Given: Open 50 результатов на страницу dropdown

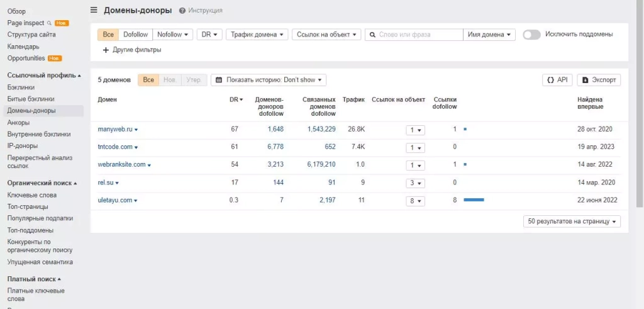Looking at the screenshot, I should tap(572, 222).
